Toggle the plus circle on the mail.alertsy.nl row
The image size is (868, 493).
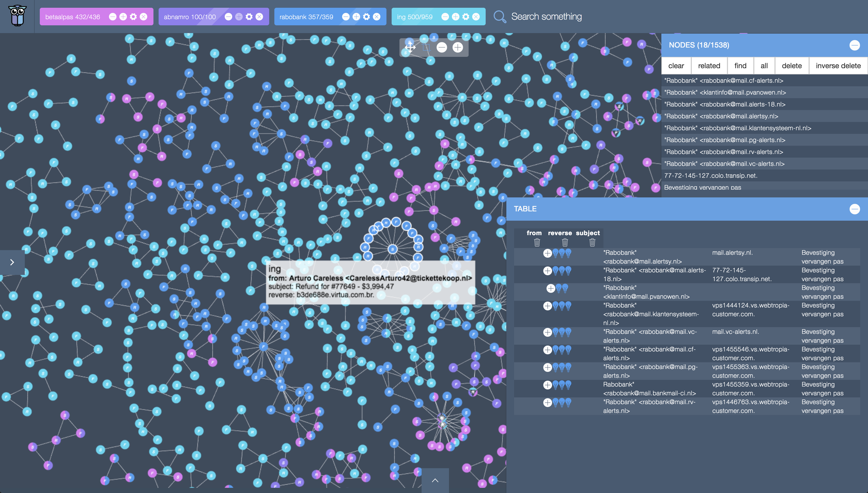(547, 253)
